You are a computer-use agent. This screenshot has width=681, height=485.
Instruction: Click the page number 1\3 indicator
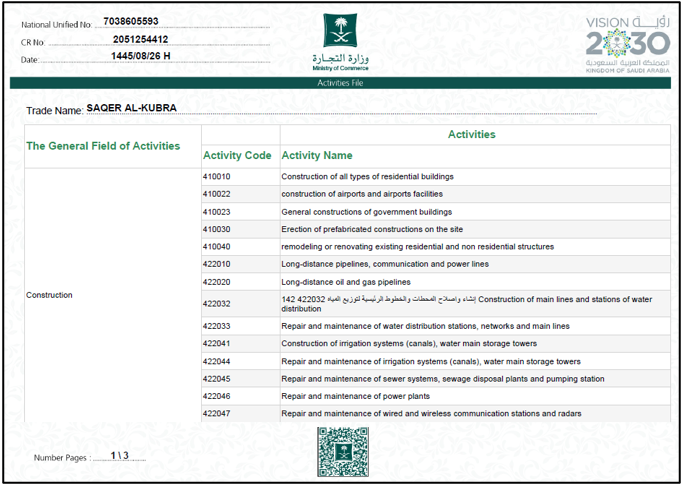[x=119, y=455]
